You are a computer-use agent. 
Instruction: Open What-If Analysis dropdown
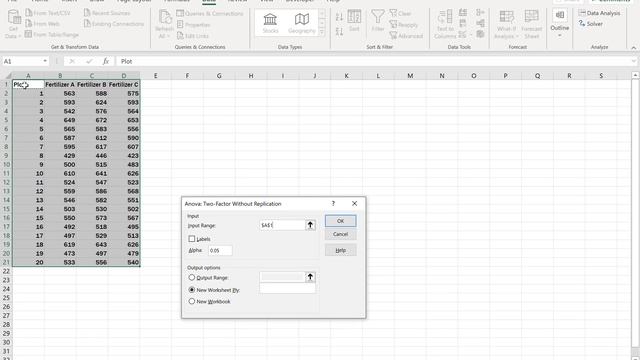tap(506, 24)
